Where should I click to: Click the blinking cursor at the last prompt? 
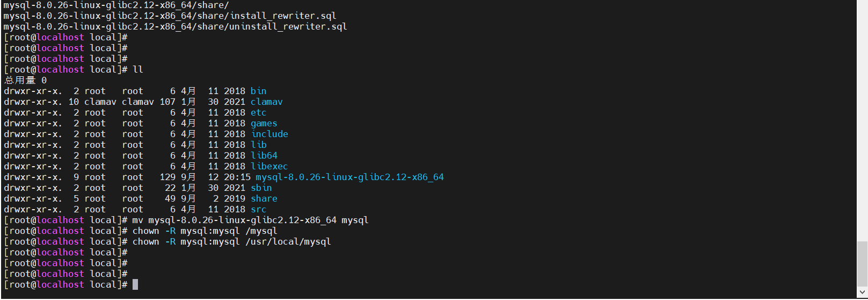[x=135, y=284]
